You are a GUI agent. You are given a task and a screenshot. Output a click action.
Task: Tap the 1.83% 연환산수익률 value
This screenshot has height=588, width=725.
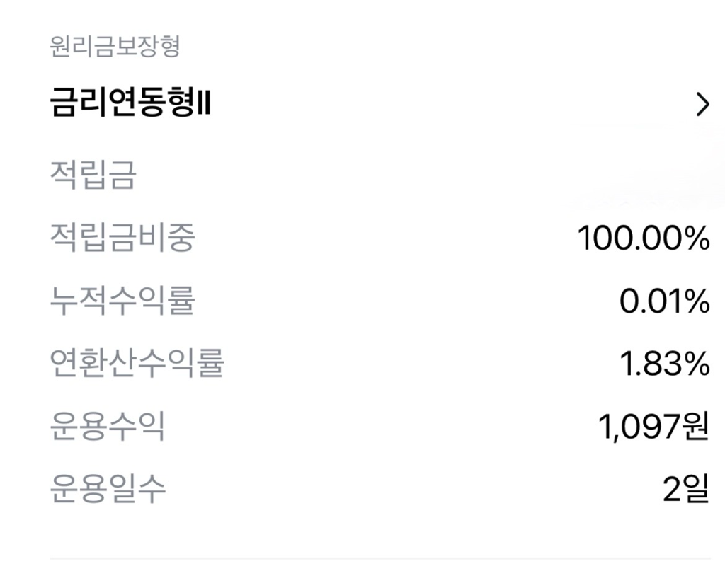pyautogui.click(x=664, y=365)
